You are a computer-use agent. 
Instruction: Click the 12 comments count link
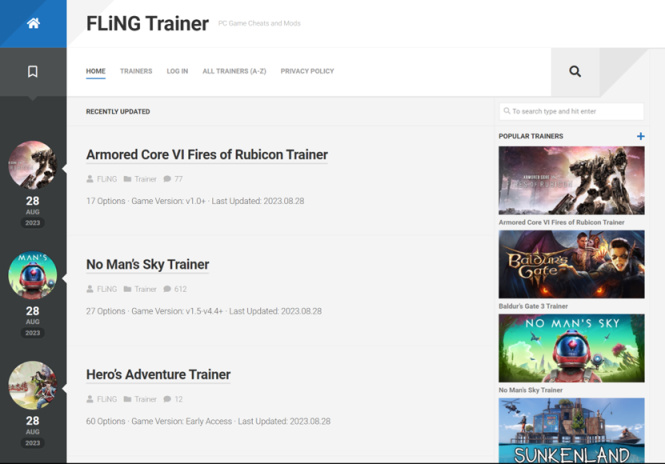(x=179, y=399)
